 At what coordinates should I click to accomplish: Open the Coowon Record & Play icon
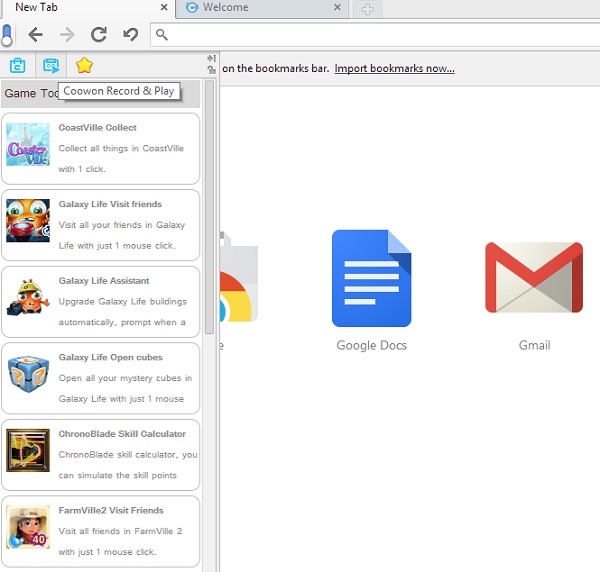pos(51,65)
